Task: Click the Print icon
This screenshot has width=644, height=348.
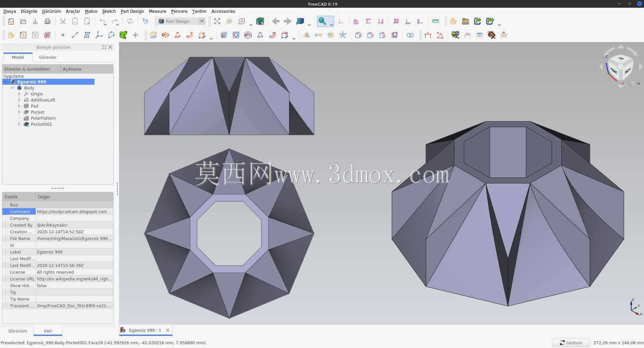Action: coord(47,22)
